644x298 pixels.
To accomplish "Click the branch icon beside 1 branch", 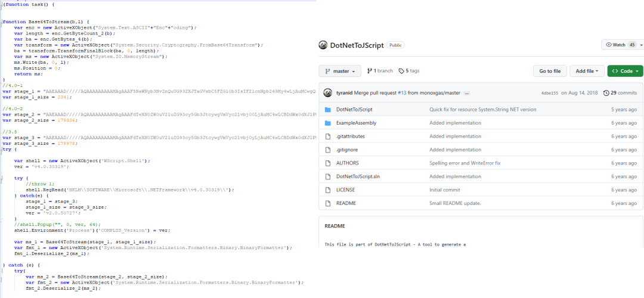I will click(369, 71).
